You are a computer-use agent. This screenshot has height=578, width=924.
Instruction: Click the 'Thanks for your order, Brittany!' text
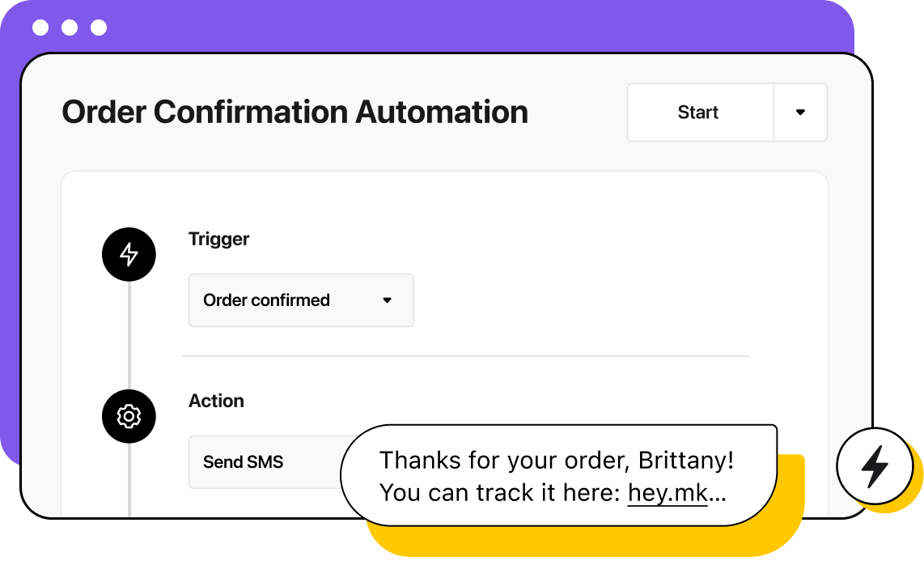(557, 461)
